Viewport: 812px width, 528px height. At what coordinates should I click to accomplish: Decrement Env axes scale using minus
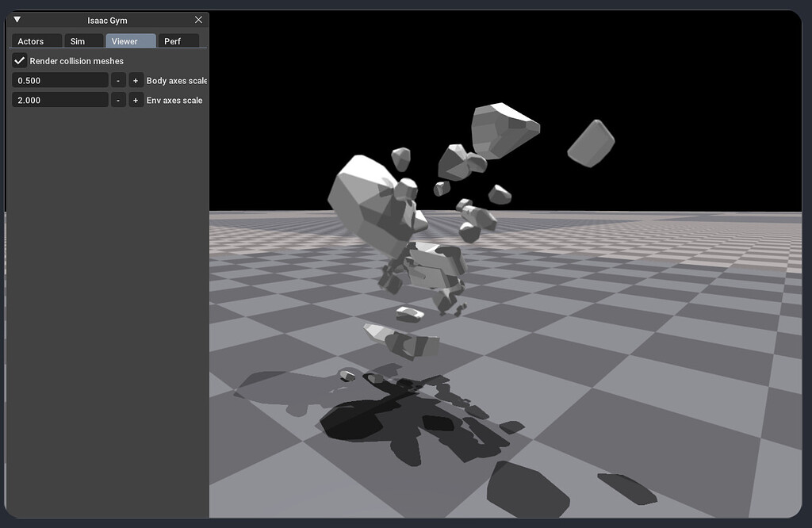point(117,99)
